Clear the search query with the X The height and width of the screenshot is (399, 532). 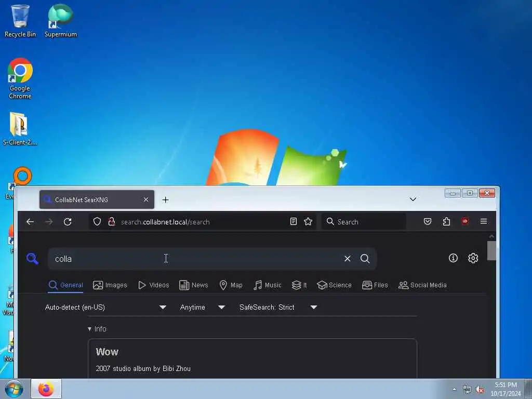(348, 259)
